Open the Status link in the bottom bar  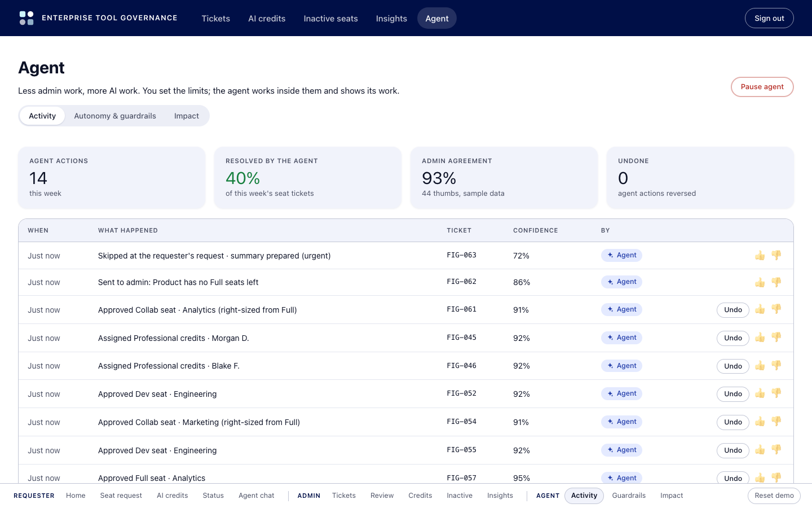coord(213,496)
